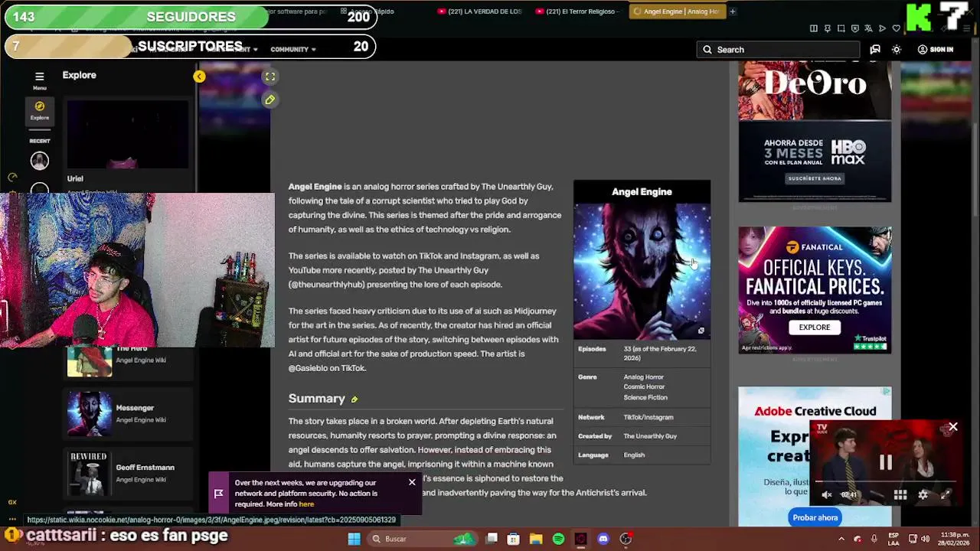Take snapshot with browser capture icon
Image resolution: width=980 pixels, height=551 pixels.
pyautogui.click(x=841, y=28)
